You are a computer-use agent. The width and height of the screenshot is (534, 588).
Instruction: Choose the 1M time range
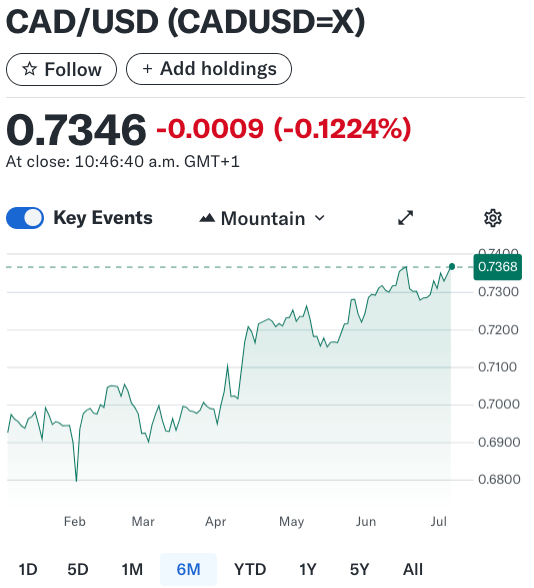(132, 570)
